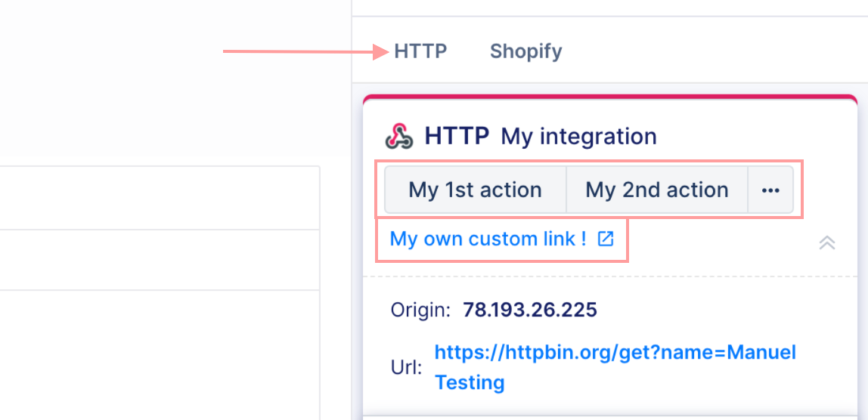Click the large bottom empty left panel area

(160, 355)
